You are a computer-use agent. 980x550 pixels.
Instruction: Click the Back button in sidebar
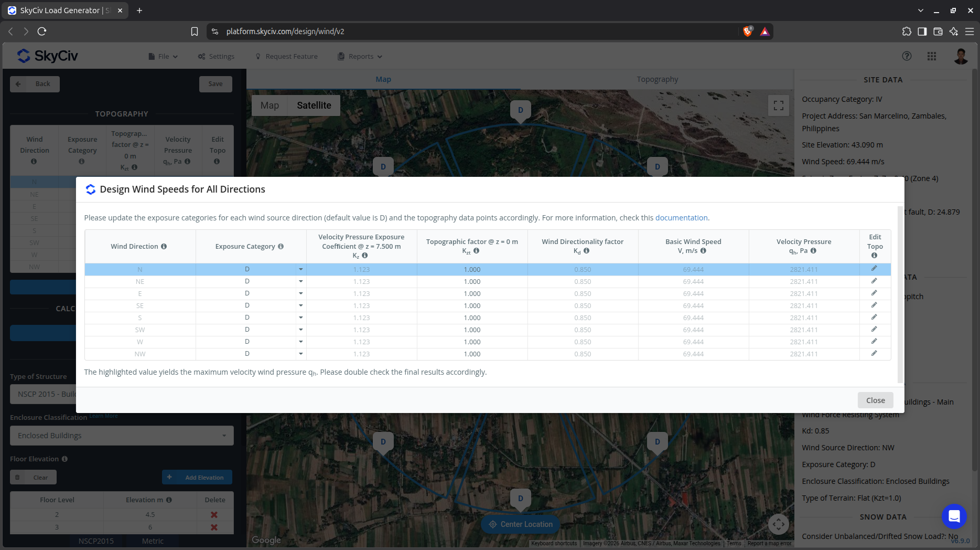point(35,84)
